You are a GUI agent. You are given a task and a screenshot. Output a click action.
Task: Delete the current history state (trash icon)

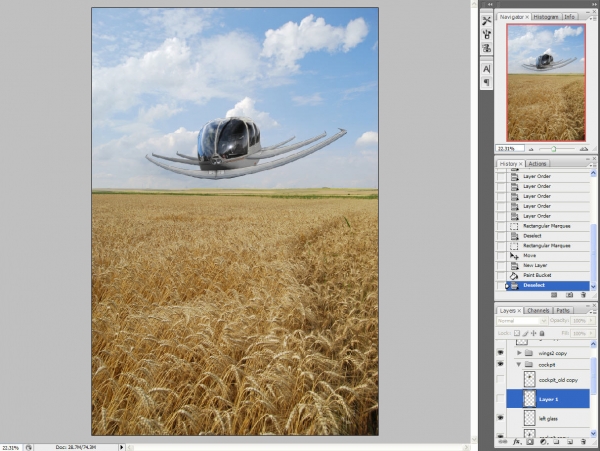[583, 295]
